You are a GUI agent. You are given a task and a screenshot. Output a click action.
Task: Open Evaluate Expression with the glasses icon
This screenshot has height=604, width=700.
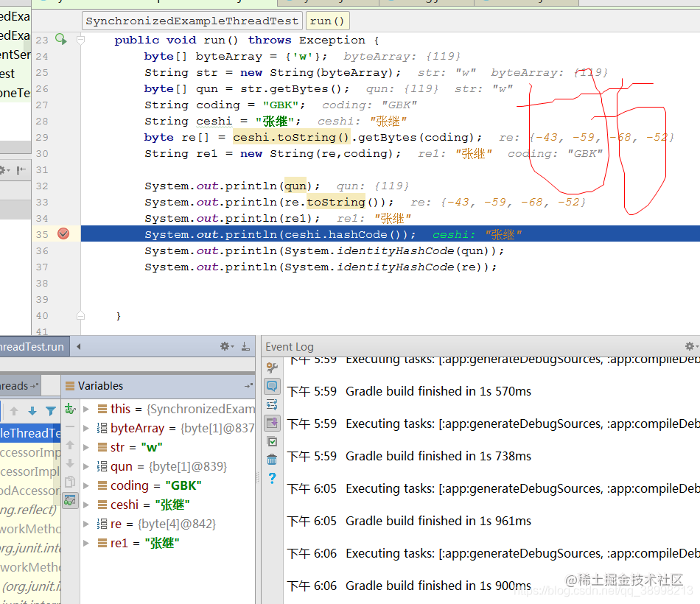[x=71, y=500]
